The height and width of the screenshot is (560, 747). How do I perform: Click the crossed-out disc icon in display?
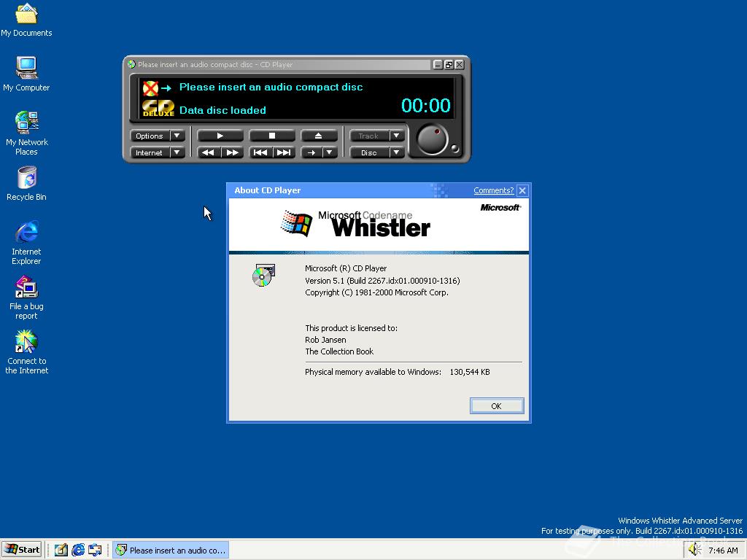pos(150,88)
